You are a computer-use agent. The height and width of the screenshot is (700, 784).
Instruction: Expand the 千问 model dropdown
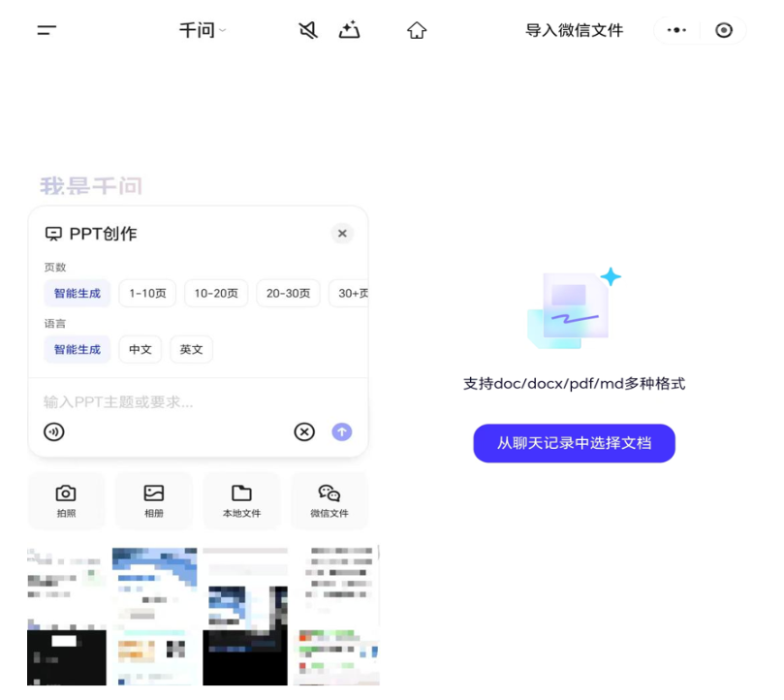click(203, 30)
